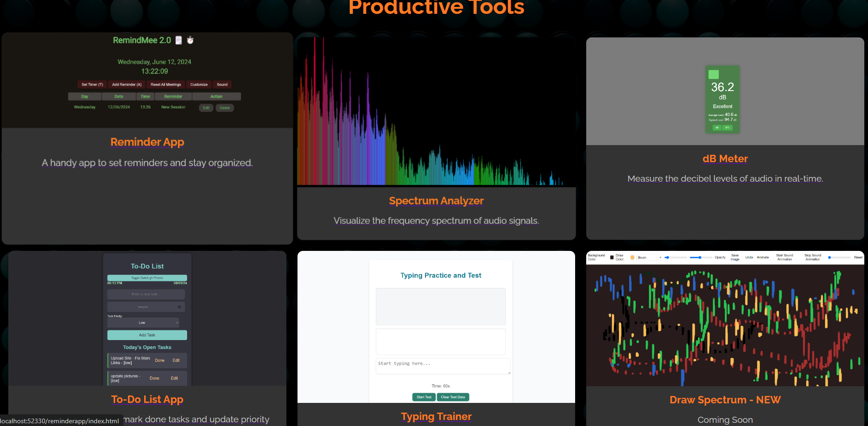
Task: Click the light green square in dB meter
Action: click(x=714, y=74)
